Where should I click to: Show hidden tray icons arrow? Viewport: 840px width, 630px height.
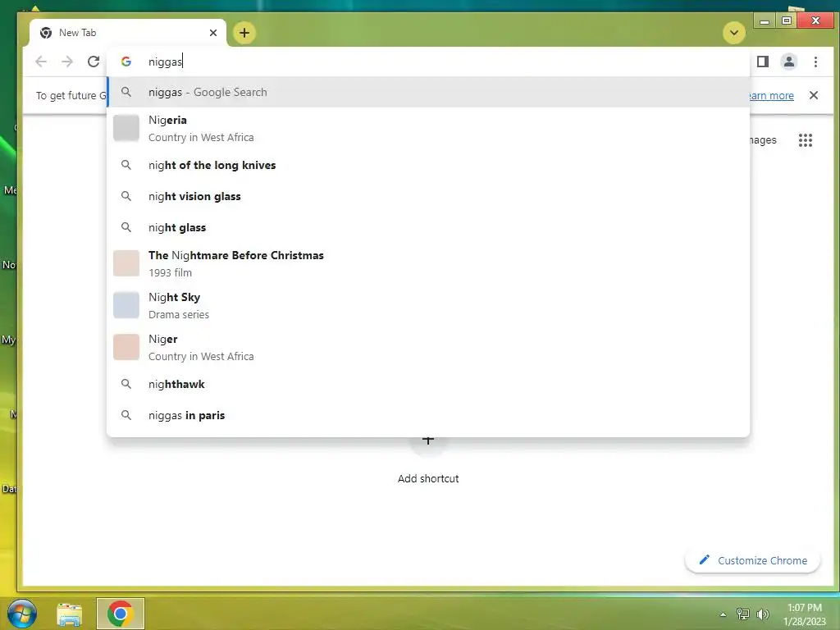click(723, 614)
